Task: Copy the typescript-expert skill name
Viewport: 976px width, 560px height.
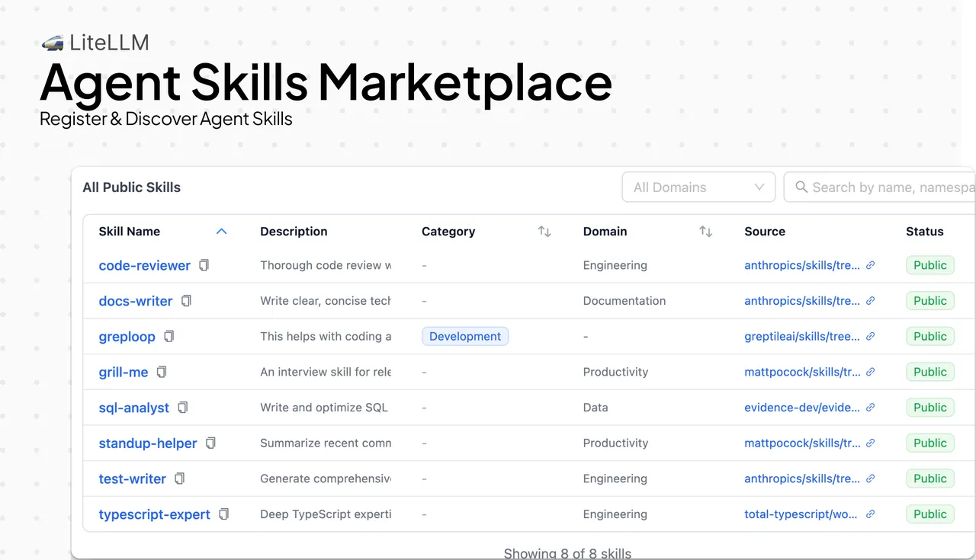Action: (x=223, y=514)
